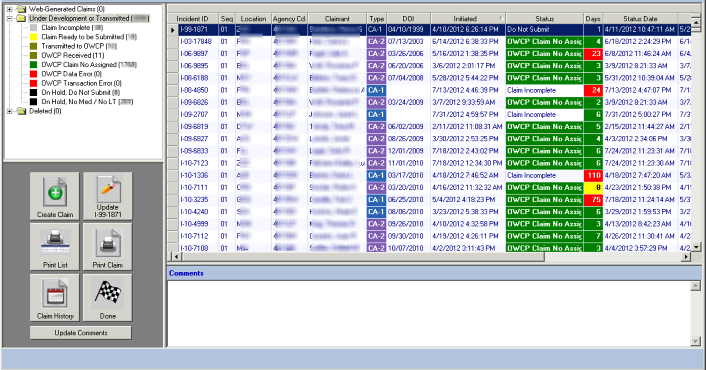The width and height of the screenshot is (706, 370).
Task: Expand the Web-Generated Claims tree node
Action: 9,9
